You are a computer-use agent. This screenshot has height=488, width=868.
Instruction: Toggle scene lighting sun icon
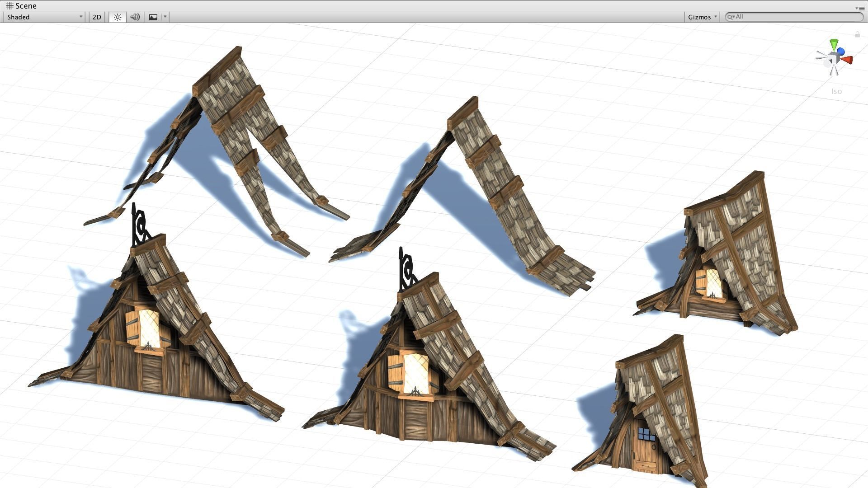point(118,17)
